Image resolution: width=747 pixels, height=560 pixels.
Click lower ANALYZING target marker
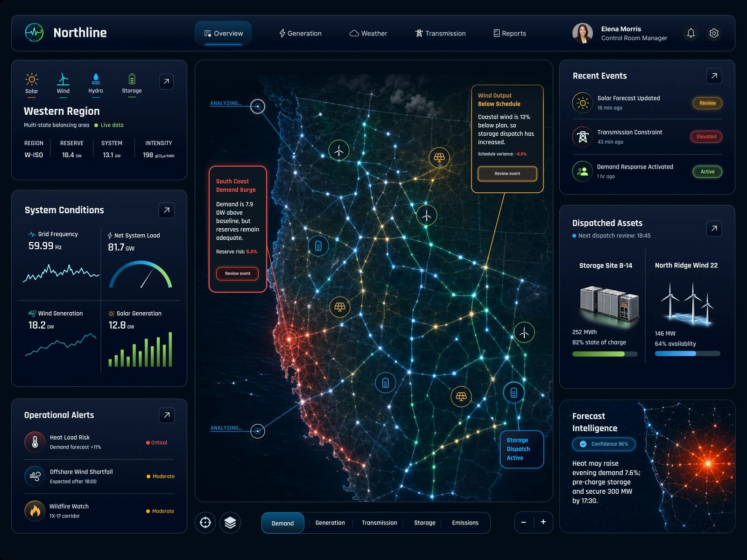(x=258, y=431)
